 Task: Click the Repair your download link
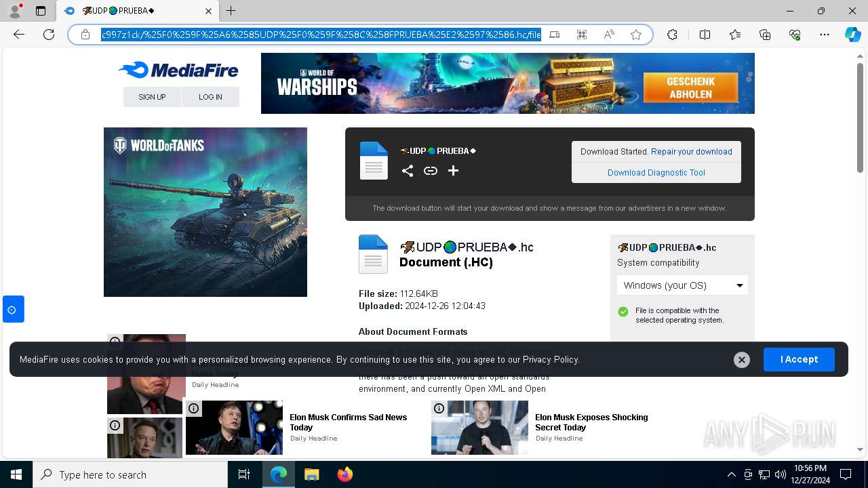click(x=692, y=152)
